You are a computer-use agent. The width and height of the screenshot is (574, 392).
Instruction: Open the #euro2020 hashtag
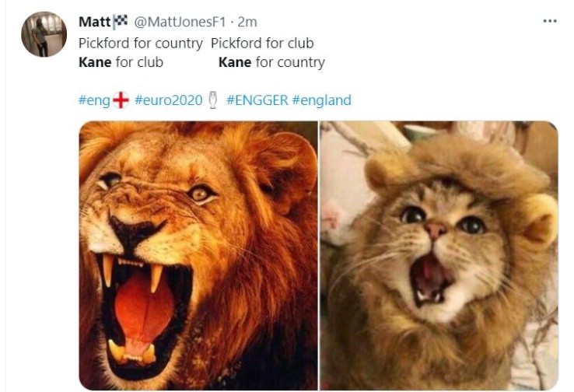tap(169, 100)
